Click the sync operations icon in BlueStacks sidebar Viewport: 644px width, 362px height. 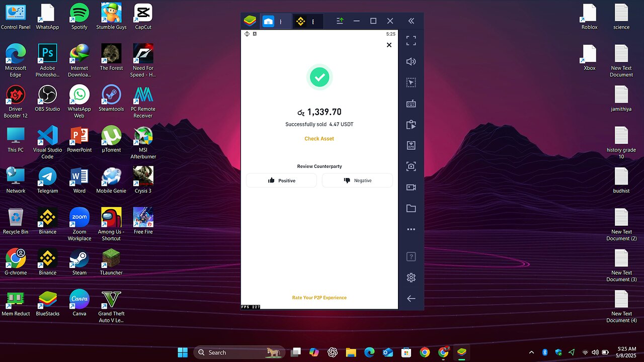point(411,125)
